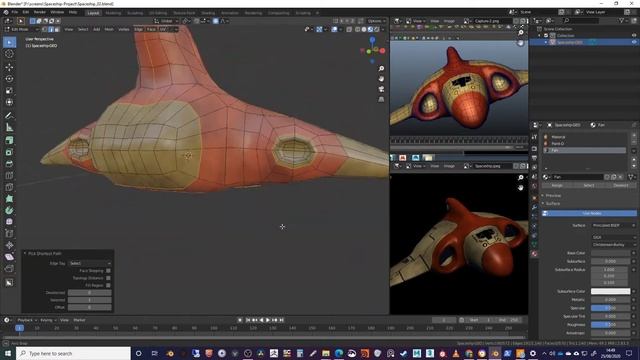
Task: Open the File menu
Action: tap(15, 12)
